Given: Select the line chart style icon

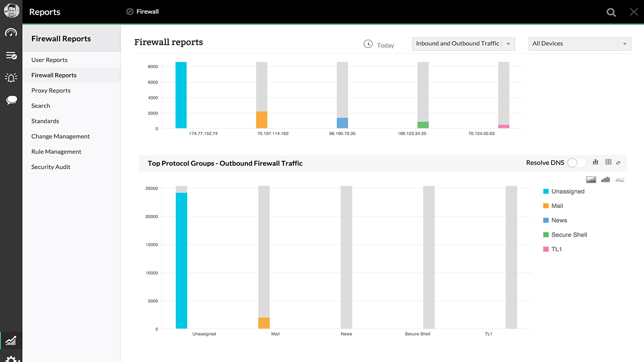Looking at the screenshot, I should (x=620, y=180).
